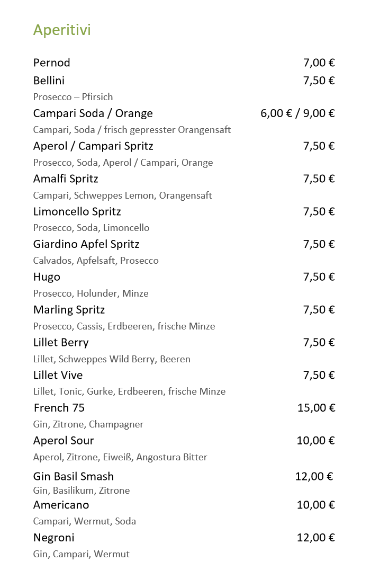Click the Bellini drink name

[49, 81]
